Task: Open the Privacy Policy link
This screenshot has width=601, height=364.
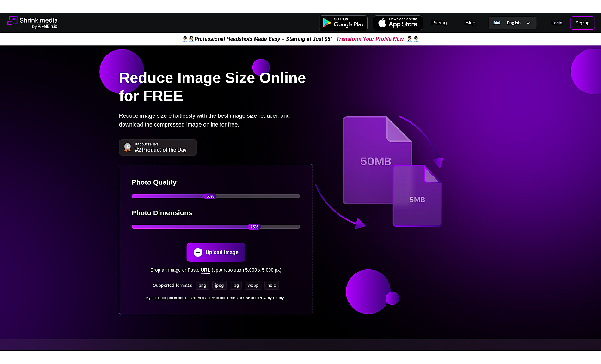Action: [x=271, y=298]
